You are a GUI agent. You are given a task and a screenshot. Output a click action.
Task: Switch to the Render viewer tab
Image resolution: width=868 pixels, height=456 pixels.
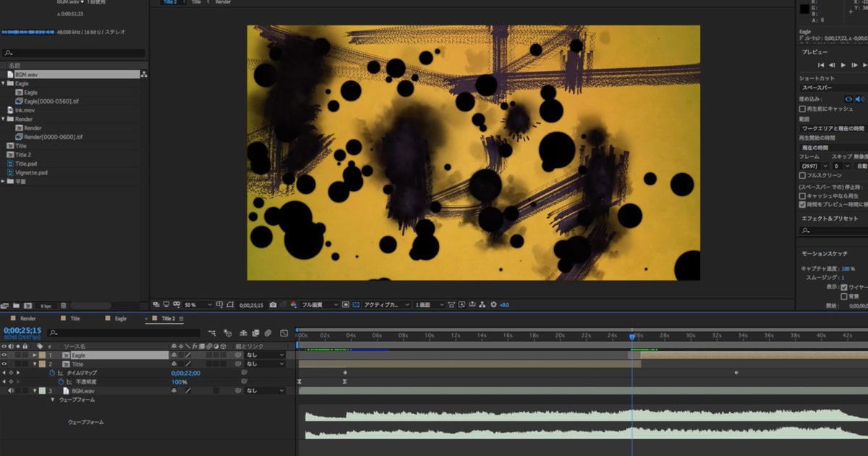pos(222,2)
